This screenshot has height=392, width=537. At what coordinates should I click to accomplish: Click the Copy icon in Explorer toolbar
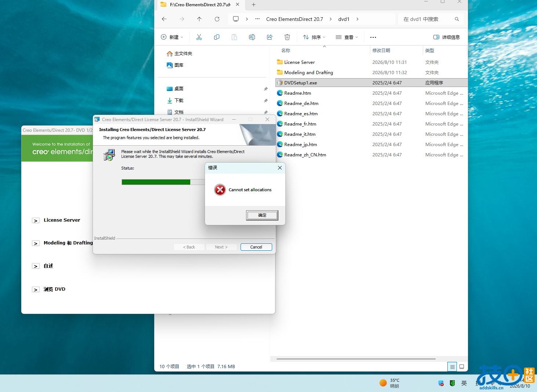(217, 37)
